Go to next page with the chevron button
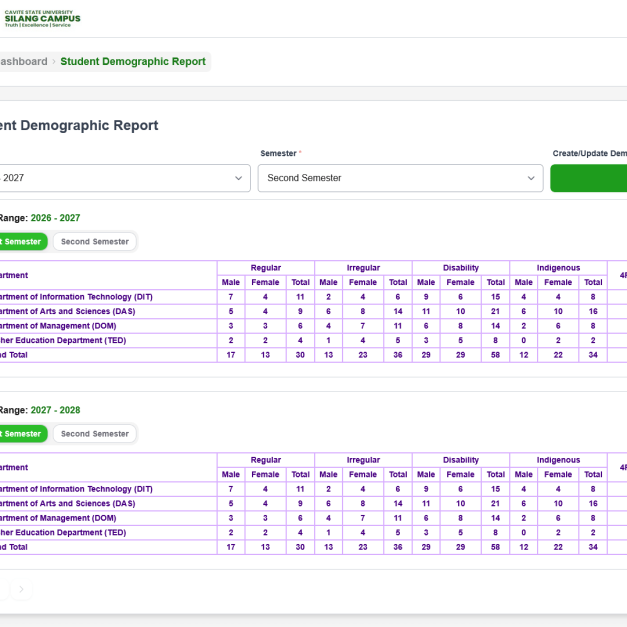The height and width of the screenshot is (627, 627). click(x=21, y=589)
